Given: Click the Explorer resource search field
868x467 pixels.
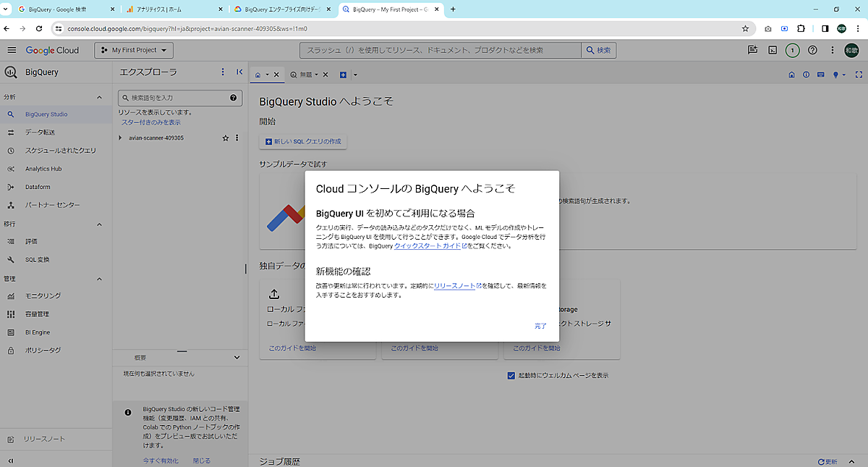Looking at the screenshot, I should (x=174, y=98).
